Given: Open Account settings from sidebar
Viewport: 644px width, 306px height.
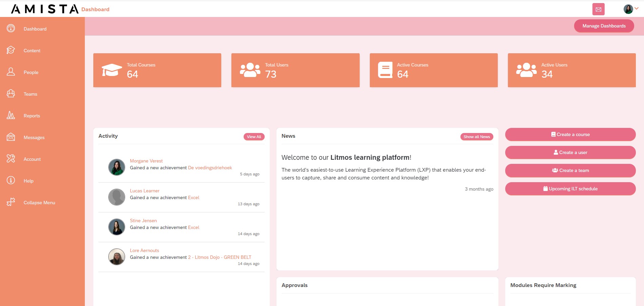Looking at the screenshot, I should pos(32,159).
